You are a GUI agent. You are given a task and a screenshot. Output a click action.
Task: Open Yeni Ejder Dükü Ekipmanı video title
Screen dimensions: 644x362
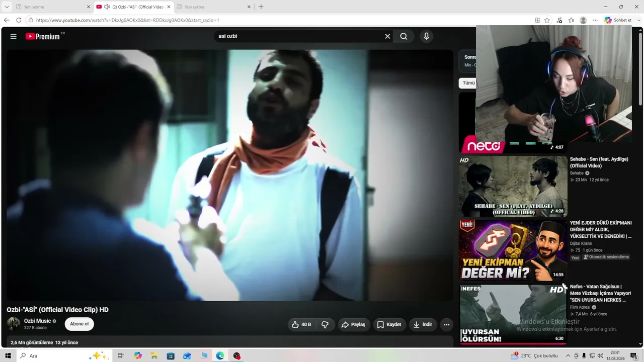pyautogui.click(x=601, y=229)
